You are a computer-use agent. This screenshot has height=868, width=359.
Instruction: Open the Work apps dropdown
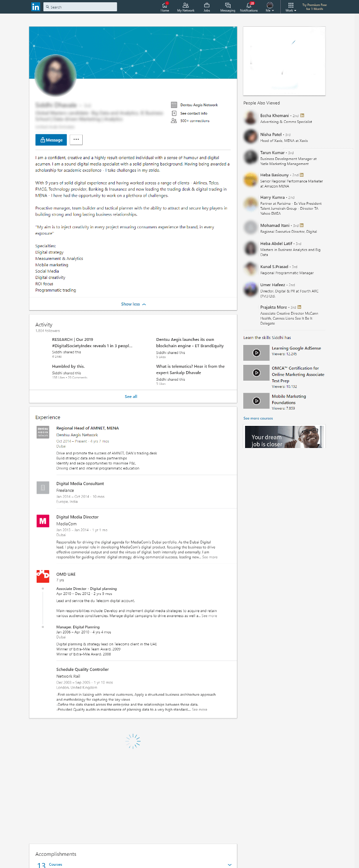pos(291,7)
